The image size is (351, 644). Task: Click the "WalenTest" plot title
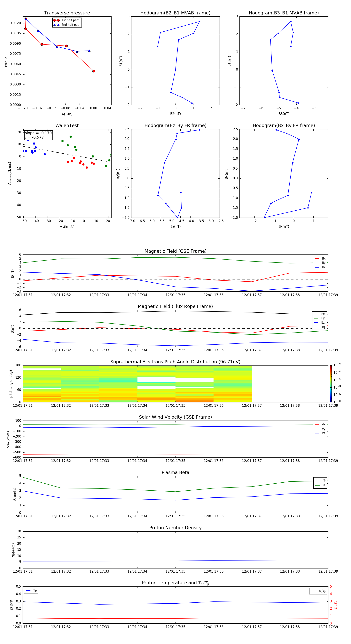[67, 125]
